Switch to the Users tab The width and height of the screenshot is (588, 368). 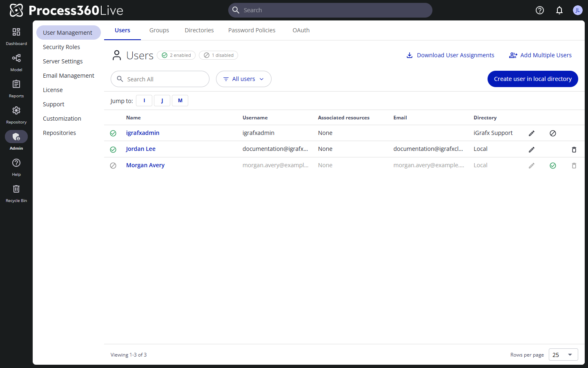click(x=122, y=30)
